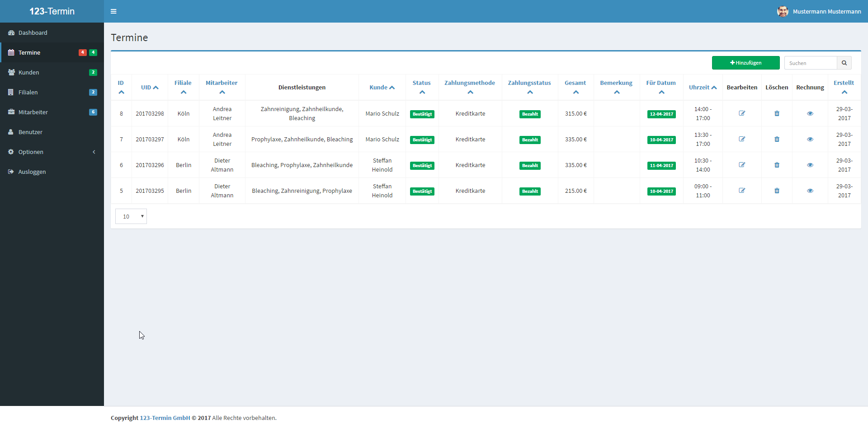Click edit icon for appointment ID 8
The width and height of the screenshot is (868, 429).
tap(742, 113)
